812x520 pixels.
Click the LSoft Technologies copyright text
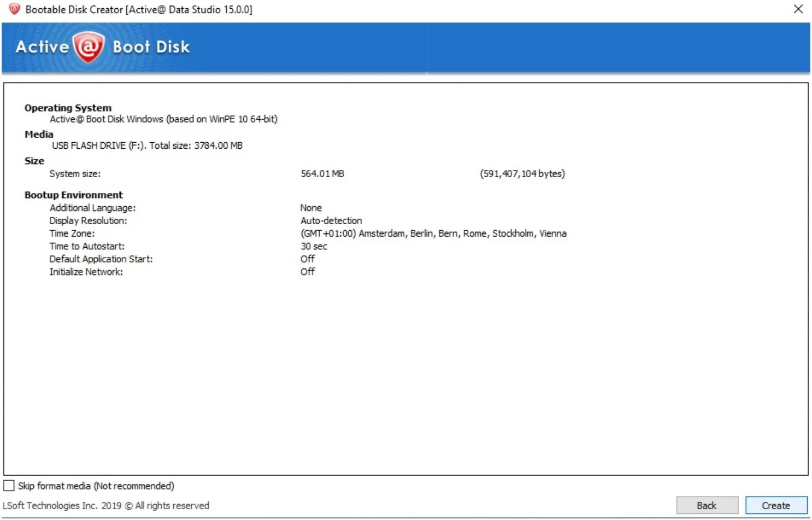[104, 506]
